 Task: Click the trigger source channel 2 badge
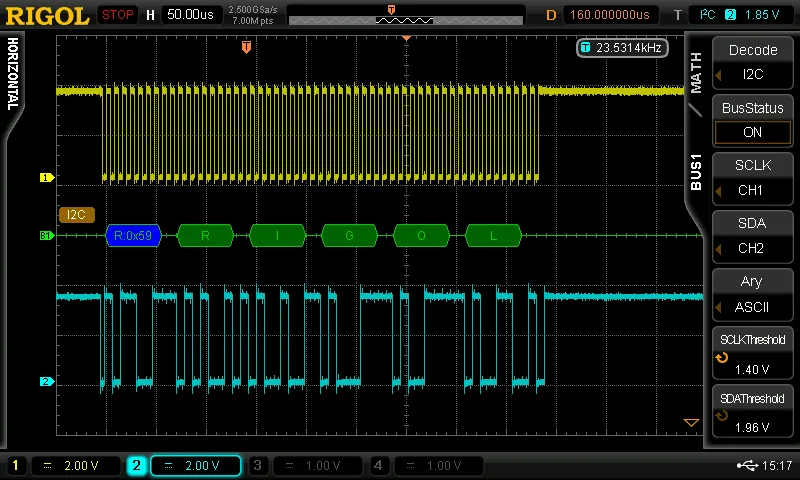(x=731, y=15)
